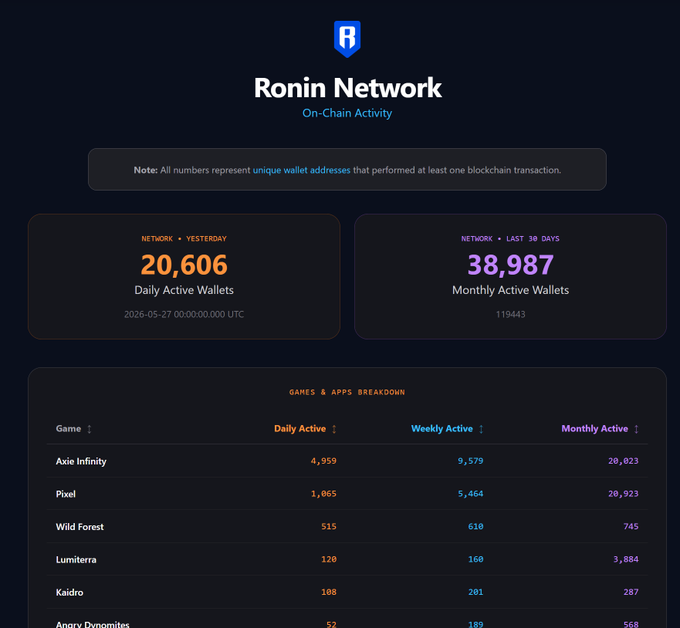680x628 pixels.
Task: Click Axie Infinity monthly value 20,023
Action: [x=623, y=461]
